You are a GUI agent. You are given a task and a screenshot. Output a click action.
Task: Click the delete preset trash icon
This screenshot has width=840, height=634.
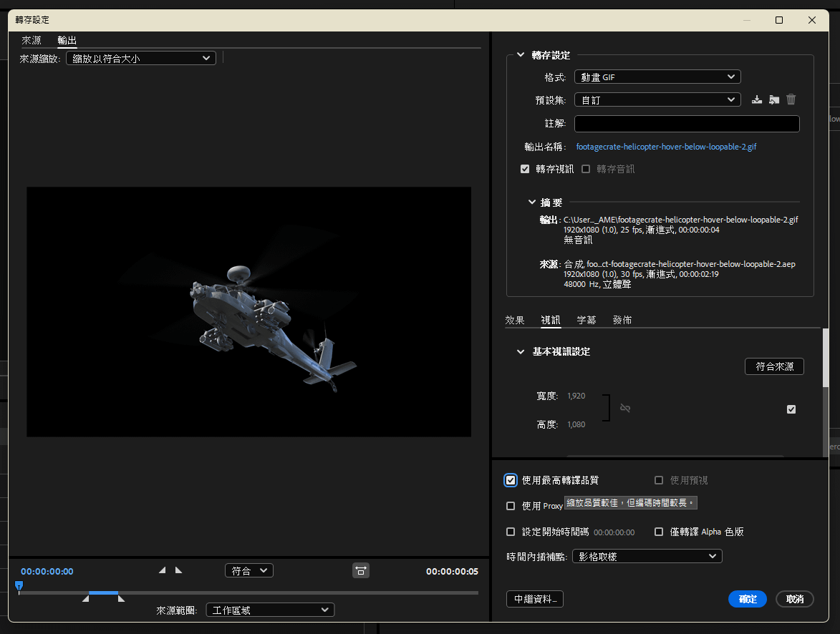(791, 100)
